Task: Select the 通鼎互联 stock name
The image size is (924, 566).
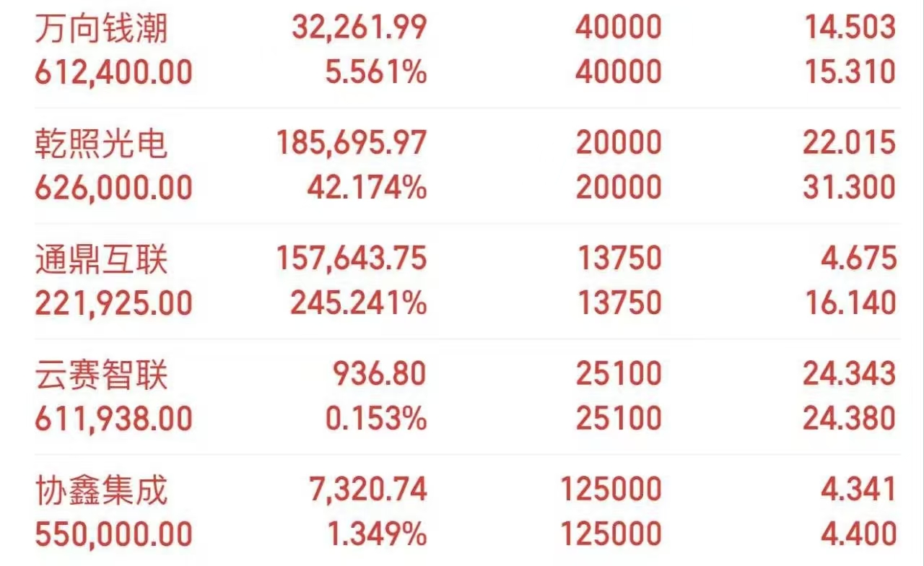Action: click(102, 259)
